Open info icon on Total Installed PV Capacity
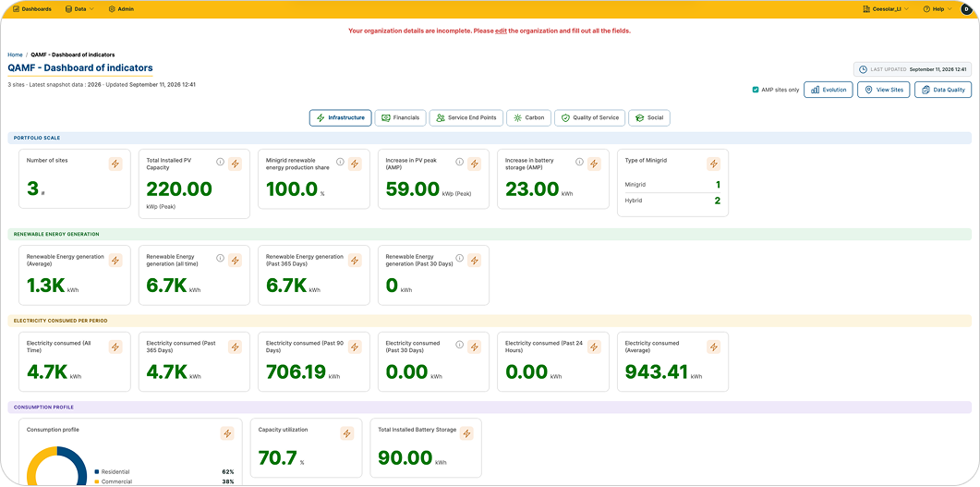 (x=220, y=162)
